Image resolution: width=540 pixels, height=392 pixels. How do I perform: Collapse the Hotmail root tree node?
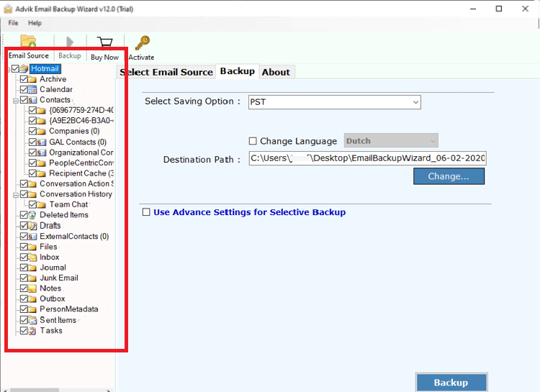[8, 70]
